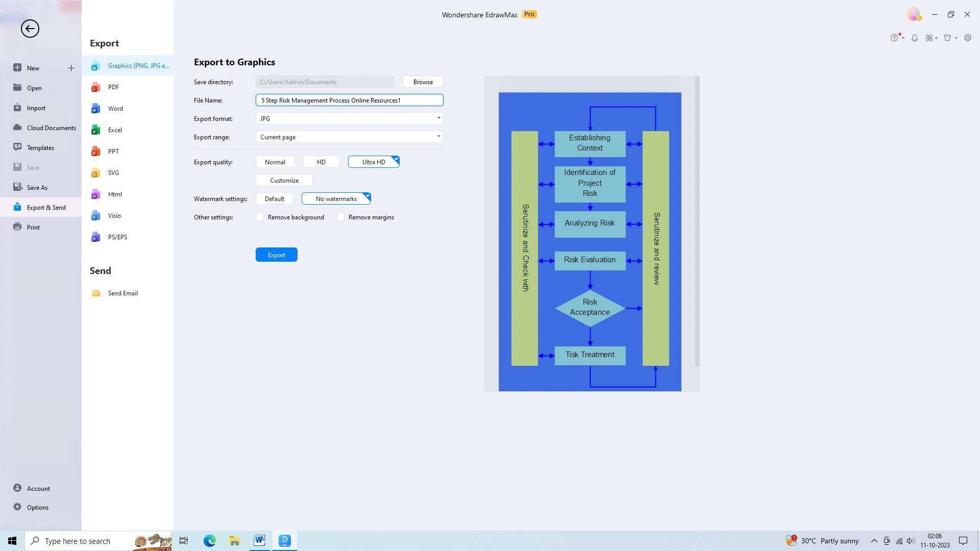Viewport: 980px width, 551px height.
Task: Click the SVG export format icon
Action: (95, 172)
